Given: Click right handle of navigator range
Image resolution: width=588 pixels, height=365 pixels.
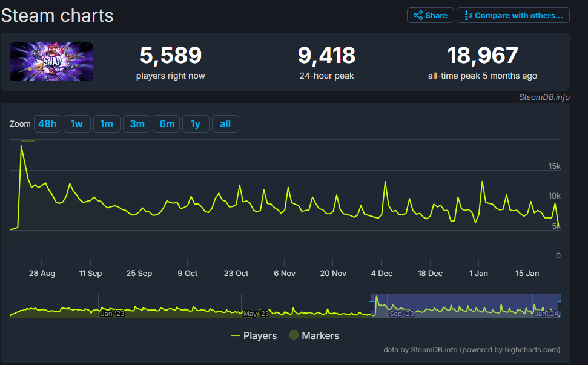Looking at the screenshot, I should coord(560,306).
